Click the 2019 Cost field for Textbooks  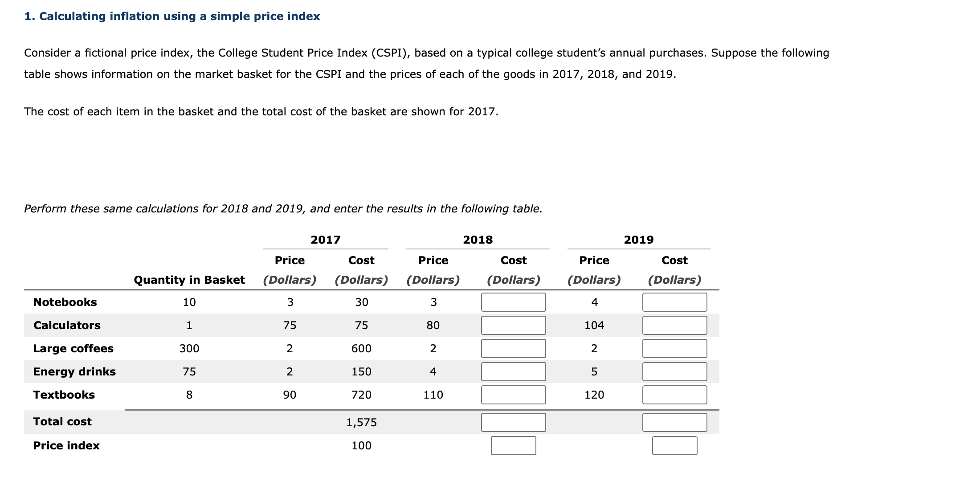674,395
